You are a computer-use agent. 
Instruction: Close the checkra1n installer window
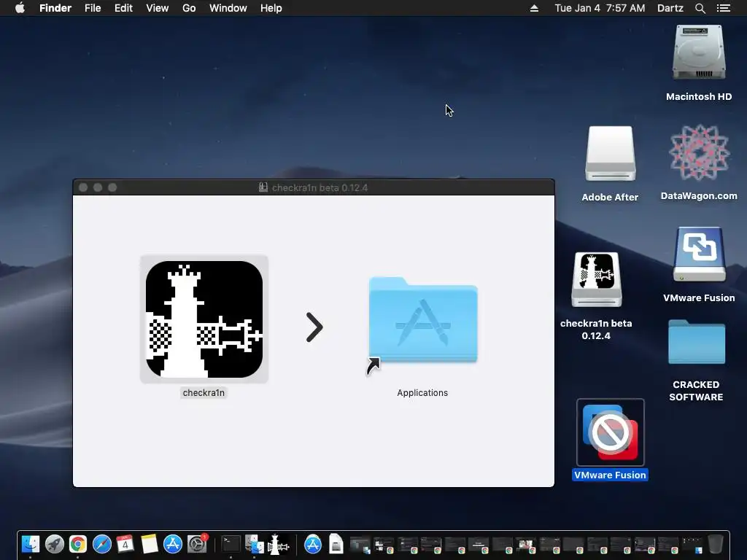(x=83, y=187)
